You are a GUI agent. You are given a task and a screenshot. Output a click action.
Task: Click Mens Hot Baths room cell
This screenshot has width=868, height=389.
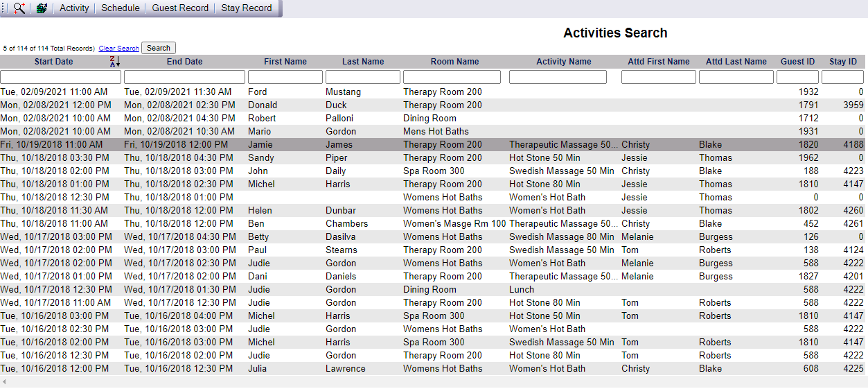(x=436, y=131)
